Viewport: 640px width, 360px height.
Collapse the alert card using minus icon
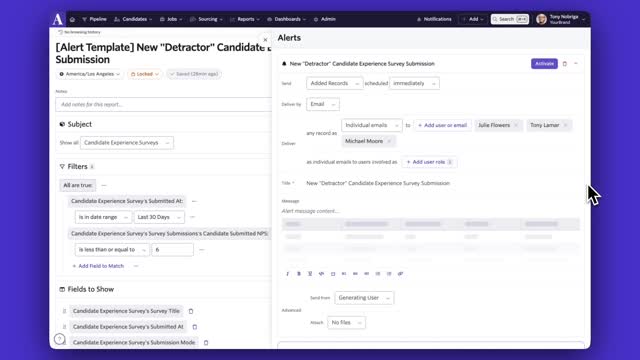click(x=576, y=64)
